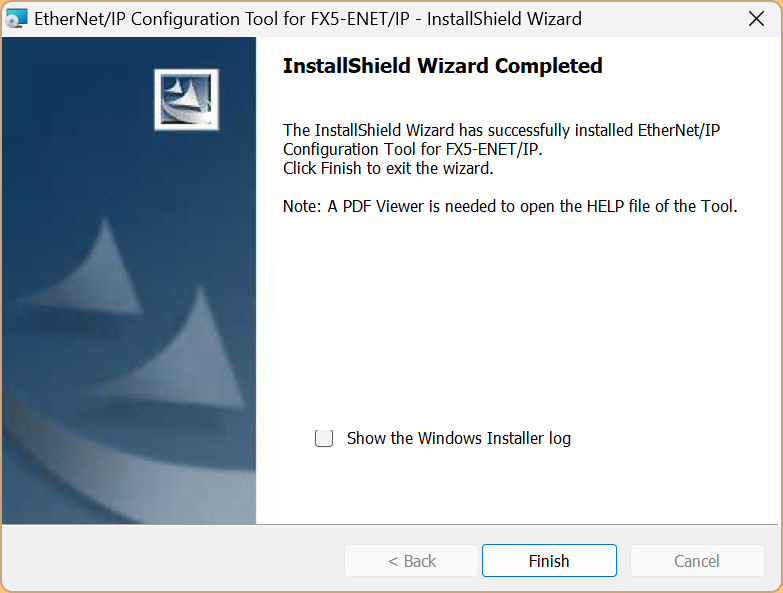Image resolution: width=783 pixels, height=593 pixels.
Task: Enable the Show the Windows Installer log checkbox
Action: [x=324, y=438]
